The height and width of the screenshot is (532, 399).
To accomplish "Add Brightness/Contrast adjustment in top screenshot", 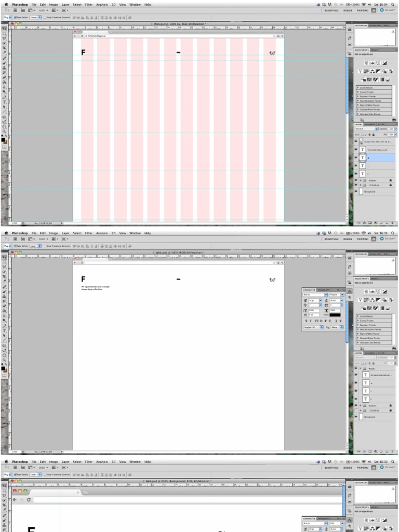I will 366,63.
